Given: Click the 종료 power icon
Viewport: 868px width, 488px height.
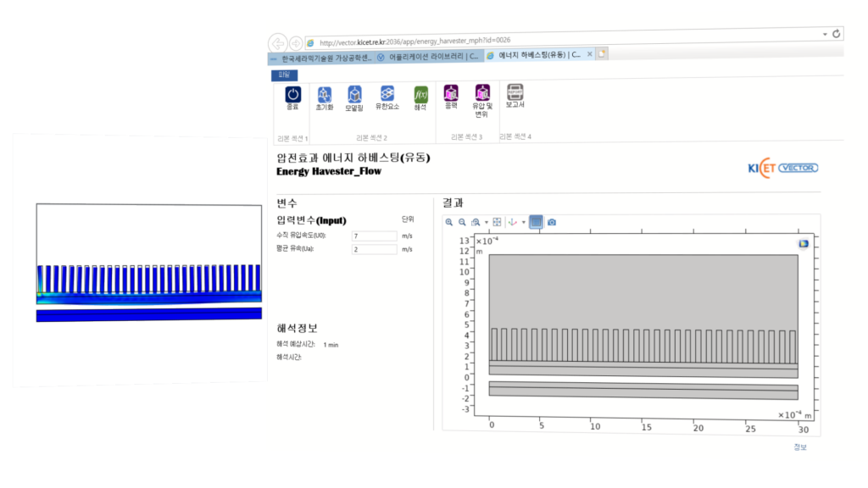Looking at the screenshot, I should coord(292,95).
